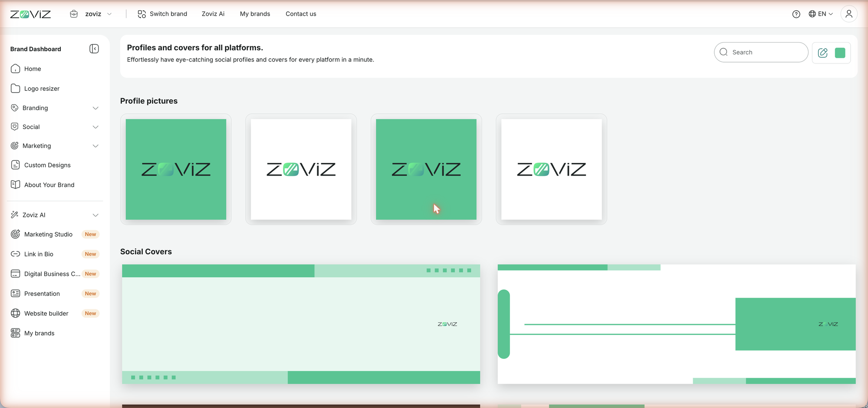
Task: Click the Custom Designs document icon
Action: click(x=15, y=165)
